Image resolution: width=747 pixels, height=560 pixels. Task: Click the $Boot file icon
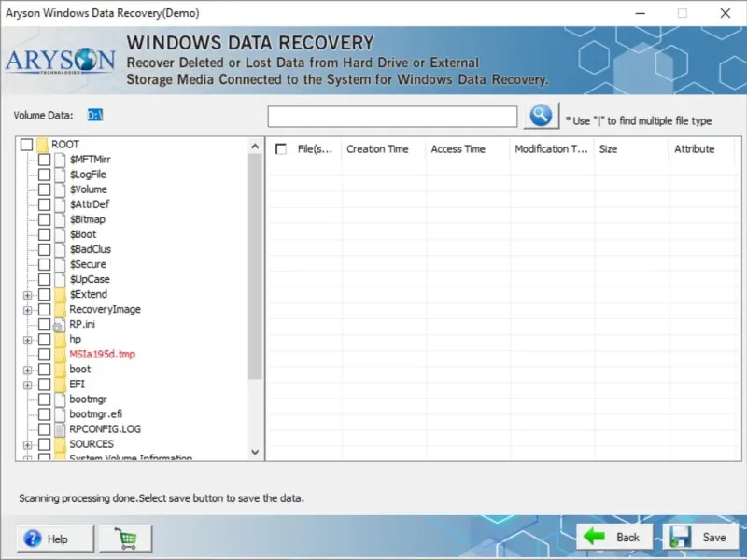click(60, 234)
